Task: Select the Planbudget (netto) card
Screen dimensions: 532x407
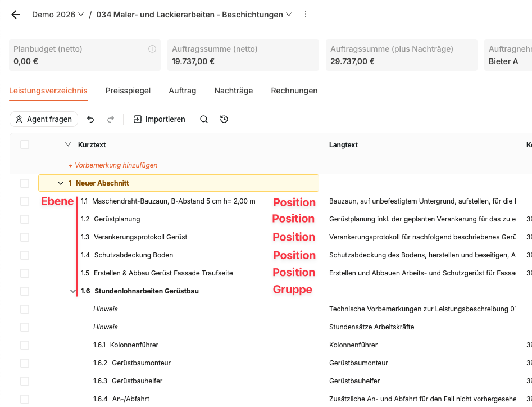Action: click(85, 55)
